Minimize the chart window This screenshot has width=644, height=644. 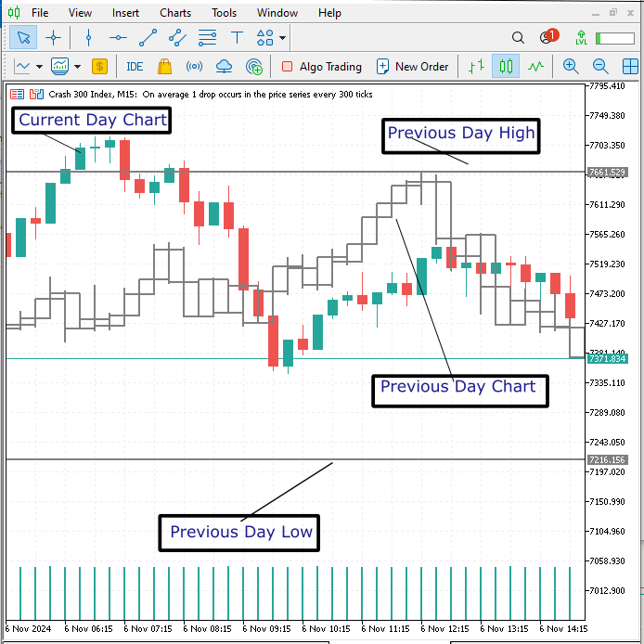(x=596, y=13)
